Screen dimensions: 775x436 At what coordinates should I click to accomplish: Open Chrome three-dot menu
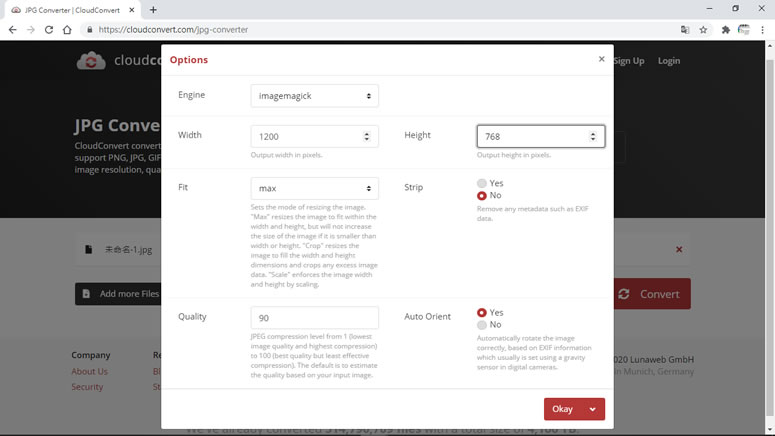click(x=763, y=30)
